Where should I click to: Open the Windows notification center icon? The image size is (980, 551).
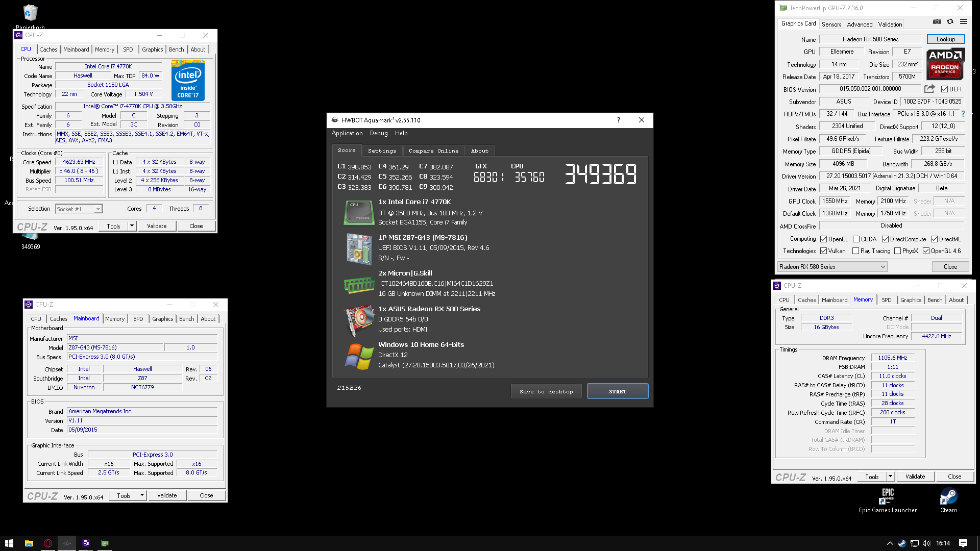pos(963,543)
